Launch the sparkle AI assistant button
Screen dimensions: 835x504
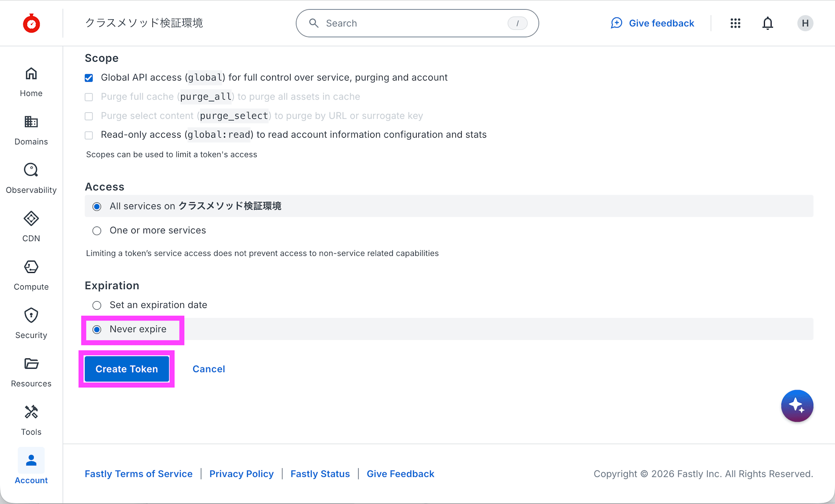point(797,406)
